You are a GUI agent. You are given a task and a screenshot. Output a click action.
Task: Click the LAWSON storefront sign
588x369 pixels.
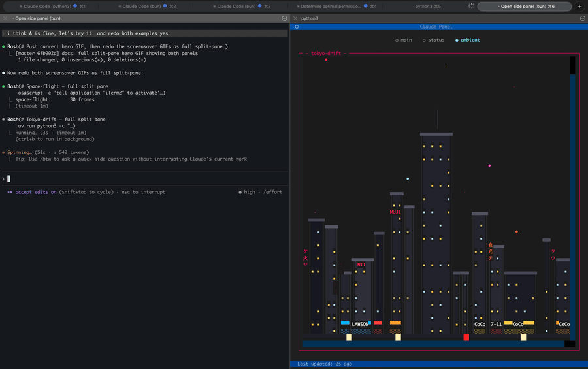pos(360,324)
